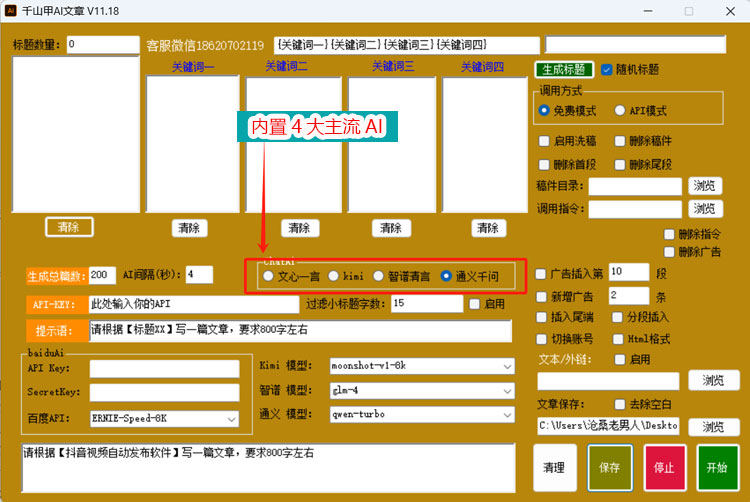
Task: Click the 广告插入第 field showing 10
Action: (629, 272)
